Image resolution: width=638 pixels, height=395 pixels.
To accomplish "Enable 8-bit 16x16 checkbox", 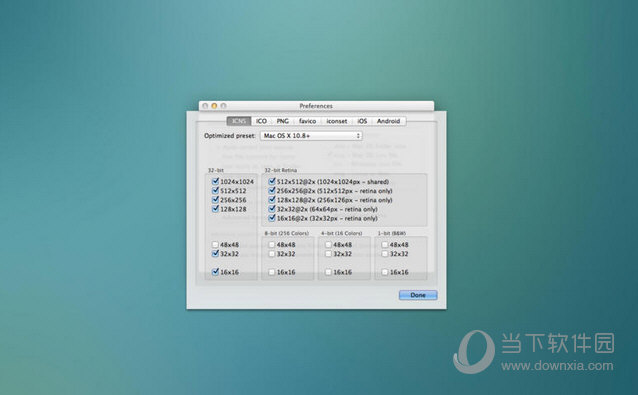I will pyautogui.click(x=272, y=272).
